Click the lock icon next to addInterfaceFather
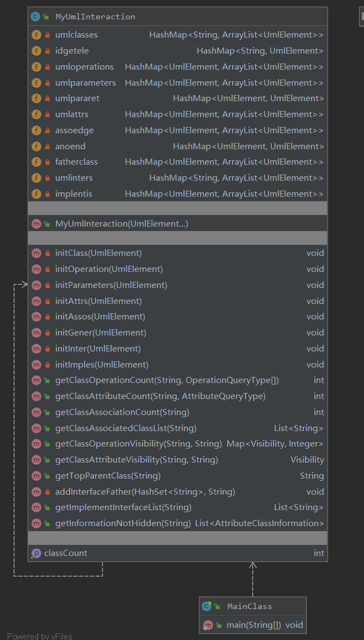Screen dimensions: 364x640 click(48, 492)
